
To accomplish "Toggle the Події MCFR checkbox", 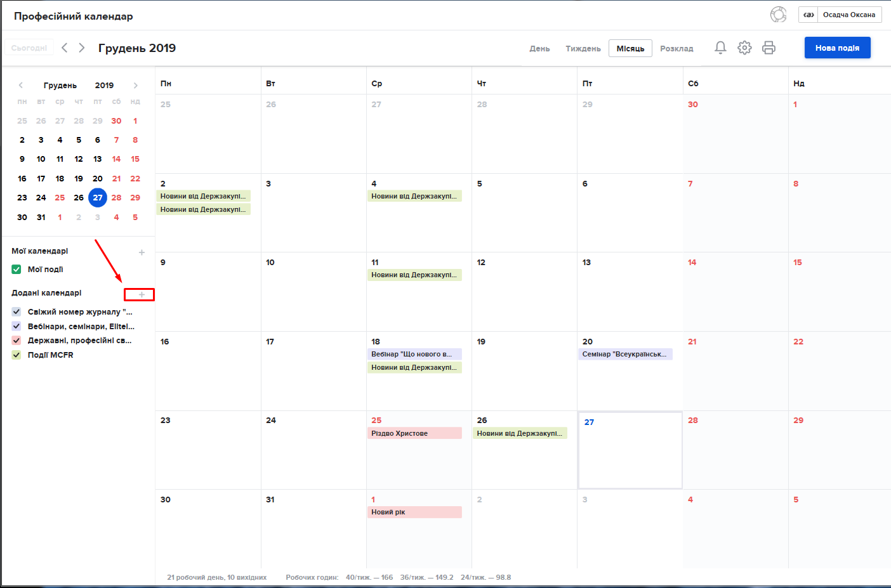I will tap(16, 355).
